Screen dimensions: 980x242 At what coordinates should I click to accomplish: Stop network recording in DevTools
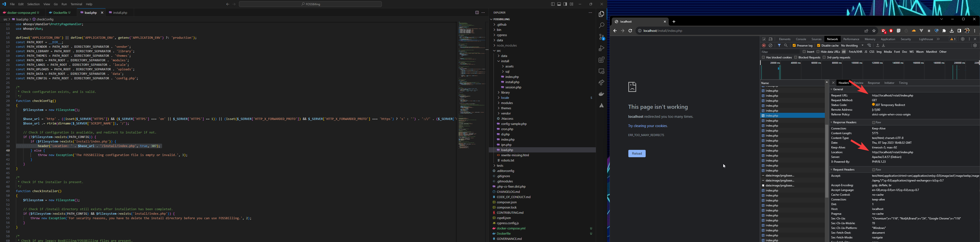764,45
